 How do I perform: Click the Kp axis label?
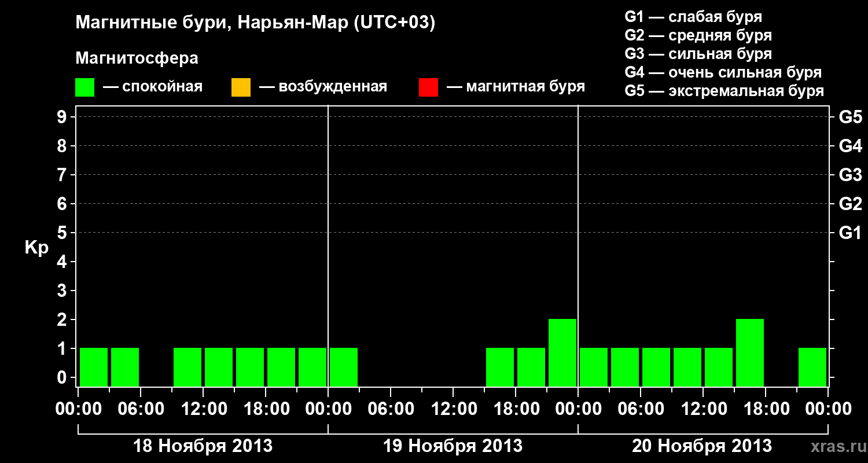[37, 248]
